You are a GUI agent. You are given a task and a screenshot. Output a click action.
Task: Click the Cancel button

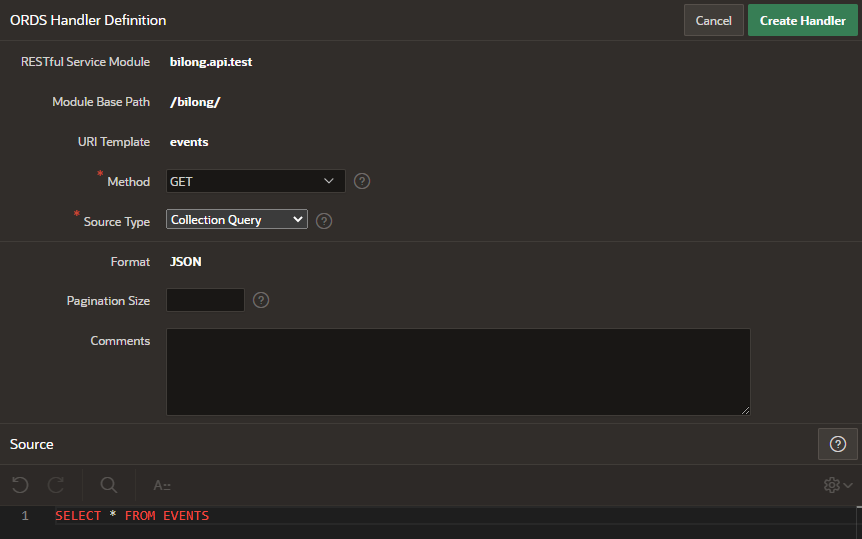tap(714, 20)
